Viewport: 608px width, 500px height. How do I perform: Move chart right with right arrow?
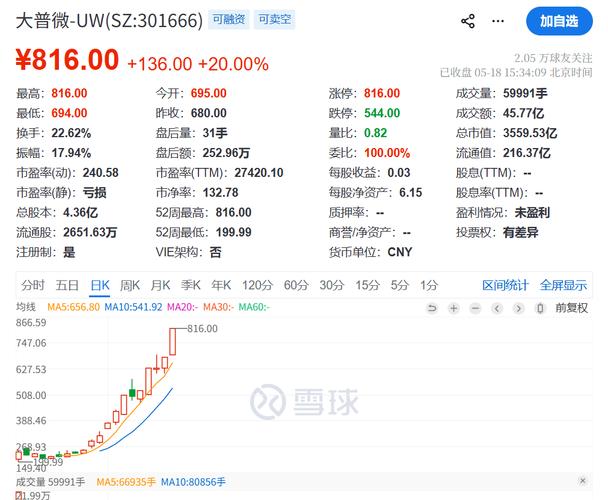click(x=518, y=308)
